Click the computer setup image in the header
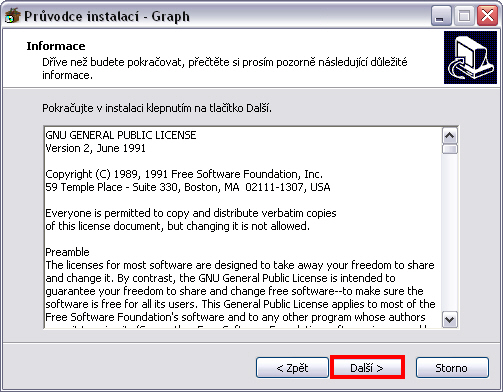The width and height of the screenshot is (503, 392). 470,57
